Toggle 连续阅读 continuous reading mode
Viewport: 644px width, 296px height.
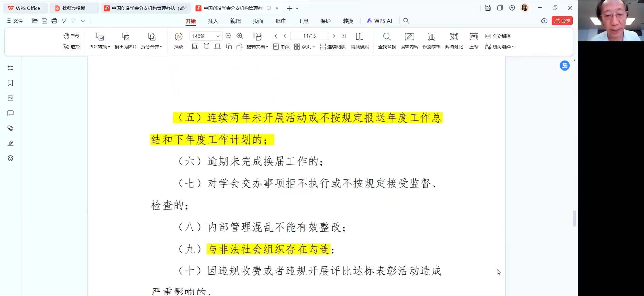pos(333,47)
